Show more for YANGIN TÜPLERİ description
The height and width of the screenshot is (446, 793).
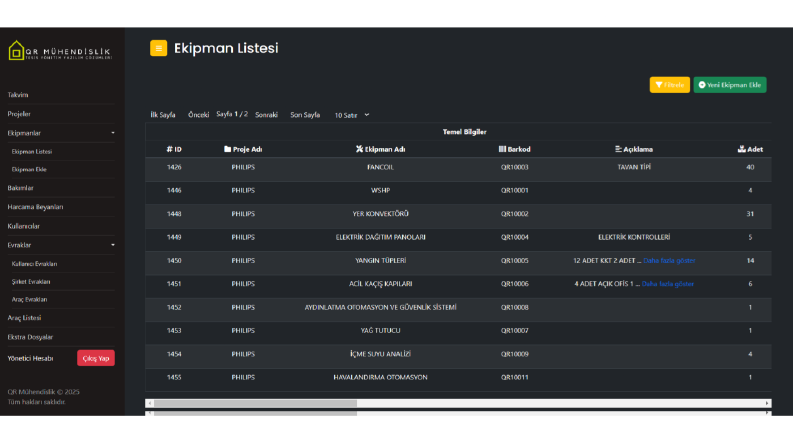[669, 260]
